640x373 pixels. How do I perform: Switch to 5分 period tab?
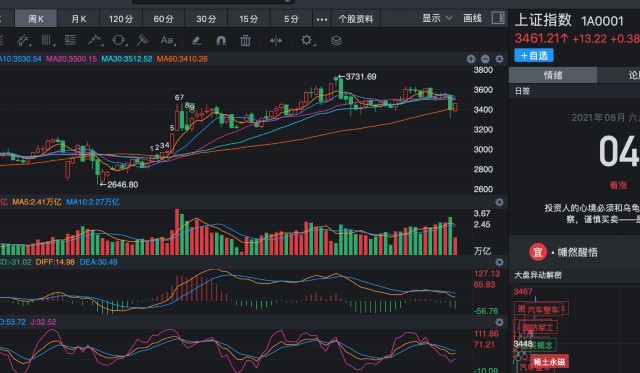click(x=291, y=19)
